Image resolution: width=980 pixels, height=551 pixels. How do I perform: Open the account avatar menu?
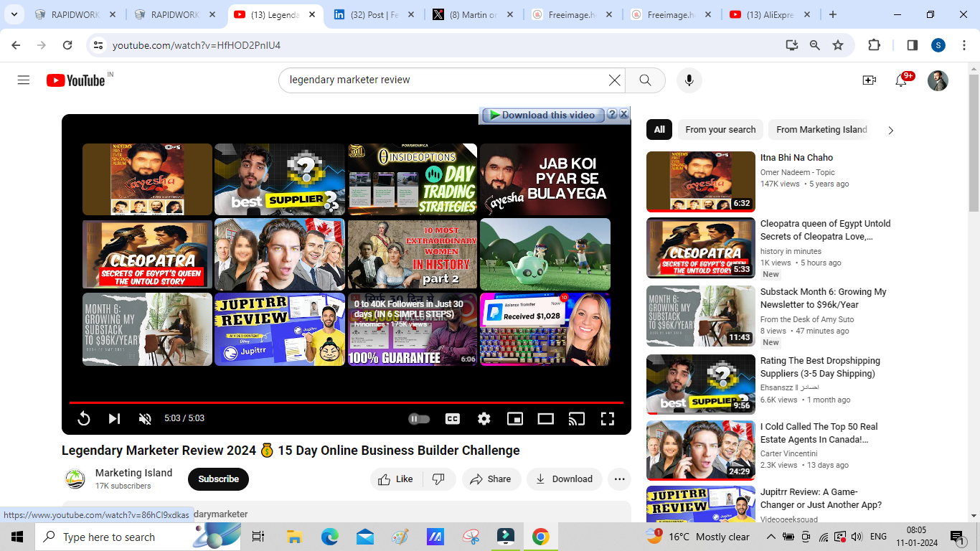click(938, 80)
